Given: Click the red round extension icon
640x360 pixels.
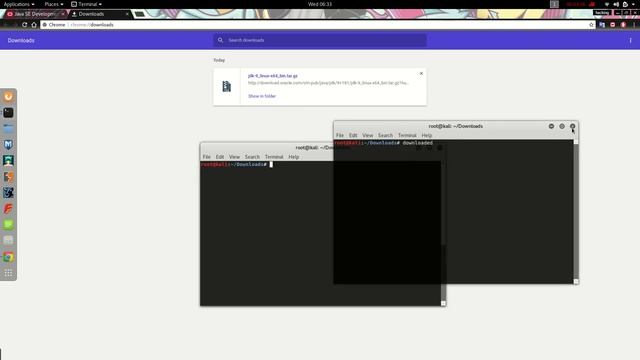Looking at the screenshot, I should click(x=613, y=25).
